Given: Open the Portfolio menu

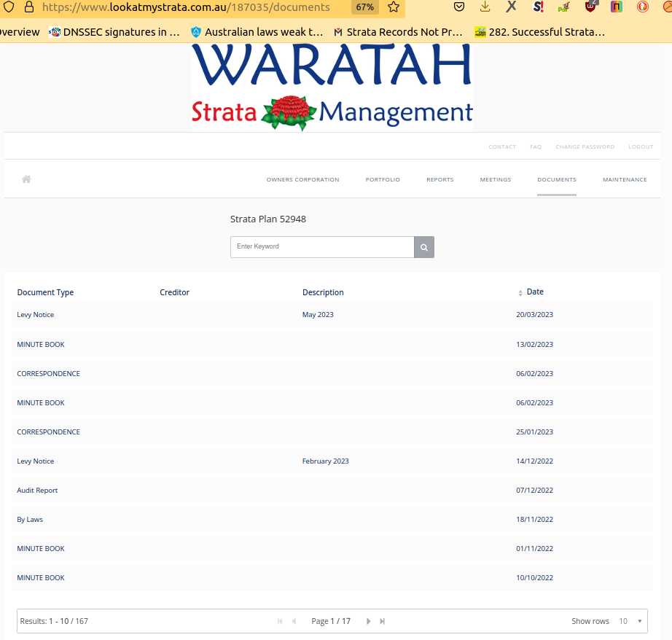Looking at the screenshot, I should (383, 179).
